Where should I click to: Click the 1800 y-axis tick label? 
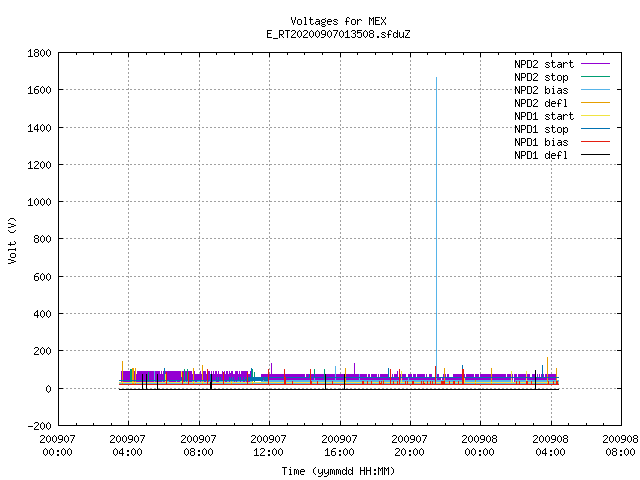(x=39, y=53)
